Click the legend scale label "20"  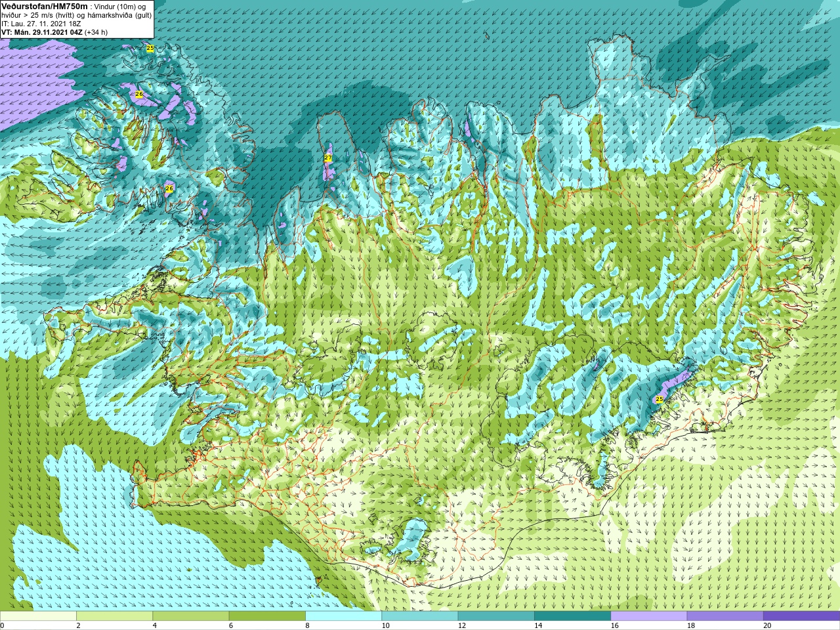767,625
